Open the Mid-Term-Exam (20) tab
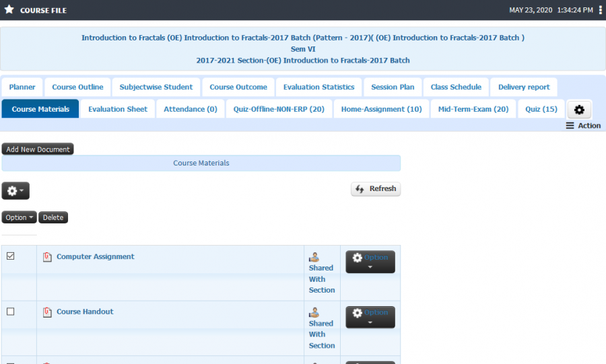606x364 pixels. click(x=473, y=109)
